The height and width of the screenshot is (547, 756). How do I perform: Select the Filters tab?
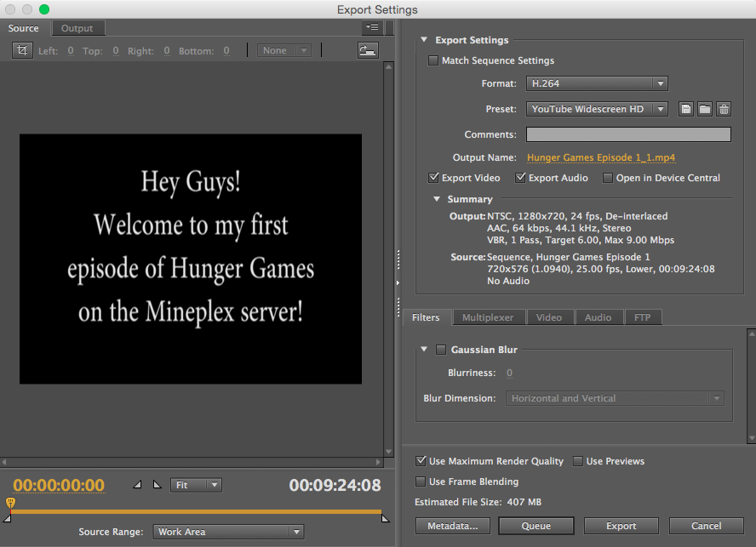coord(426,317)
